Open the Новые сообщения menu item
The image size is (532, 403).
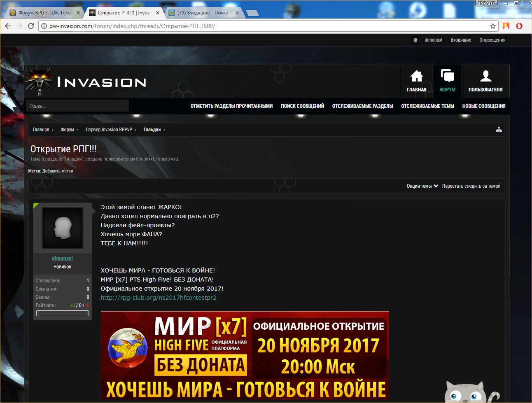pyautogui.click(x=483, y=106)
